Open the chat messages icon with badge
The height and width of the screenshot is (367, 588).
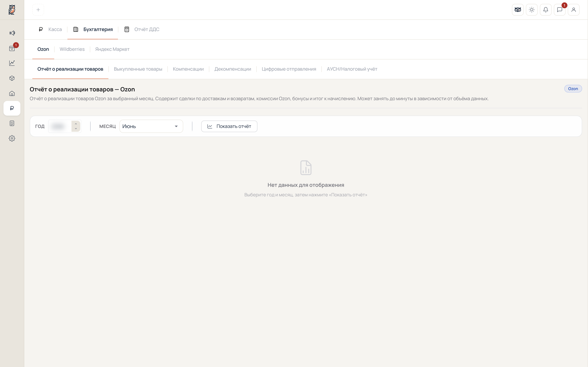pyautogui.click(x=560, y=10)
